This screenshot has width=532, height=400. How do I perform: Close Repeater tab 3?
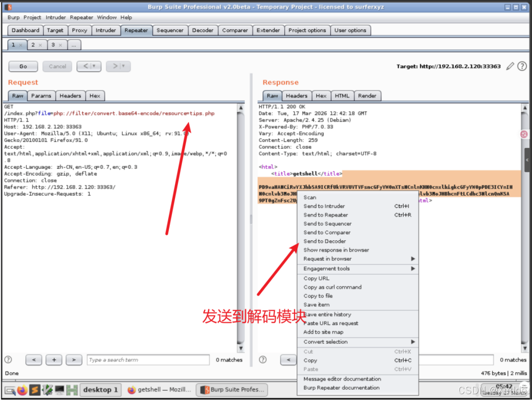click(61, 45)
